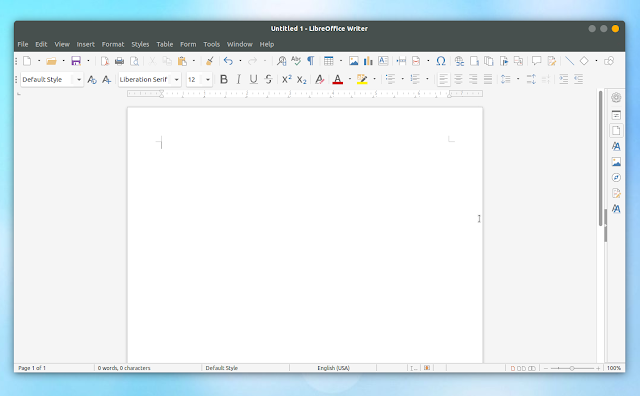Insert a table from toolbar
This screenshot has height=396, width=640.
[329, 61]
